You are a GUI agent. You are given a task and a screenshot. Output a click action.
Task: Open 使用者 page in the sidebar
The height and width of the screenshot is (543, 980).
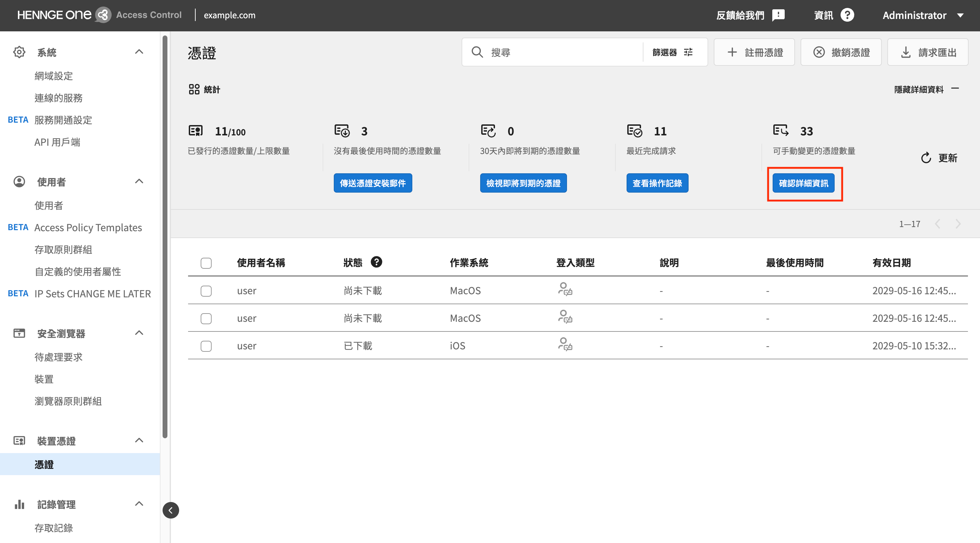(49, 205)
